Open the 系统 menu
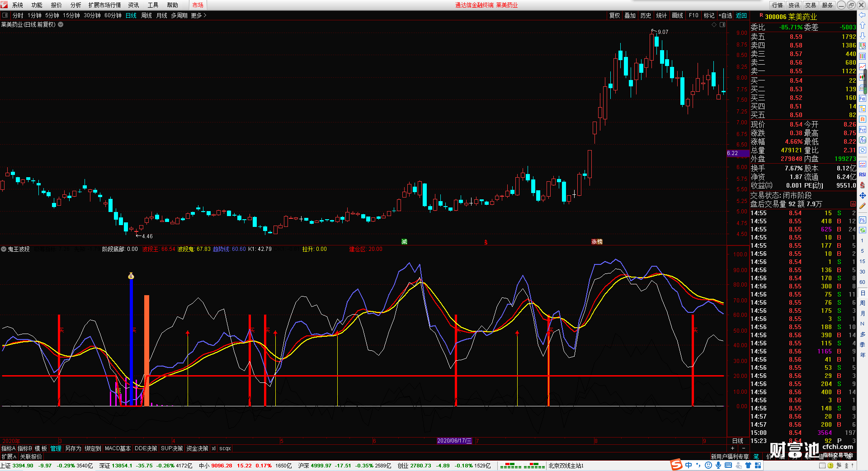 point(18,5)
